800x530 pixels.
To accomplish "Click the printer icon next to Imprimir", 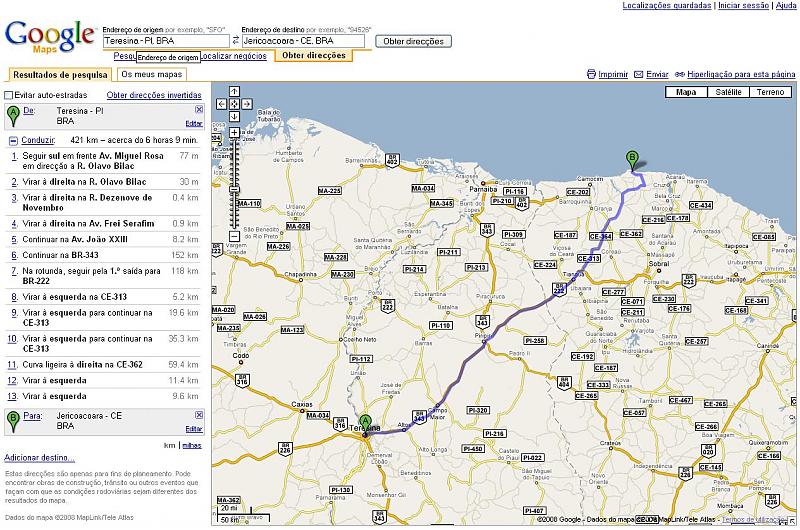I will (x=591, y=74).
